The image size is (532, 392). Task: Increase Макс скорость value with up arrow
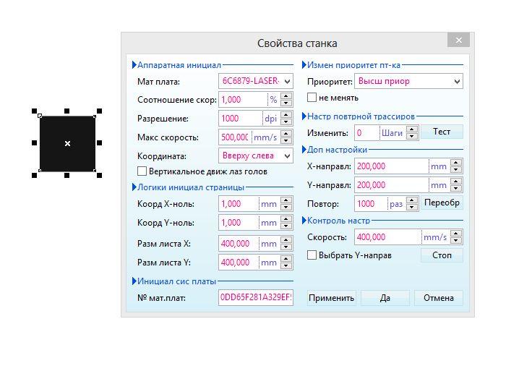click(x=287, y=134)
